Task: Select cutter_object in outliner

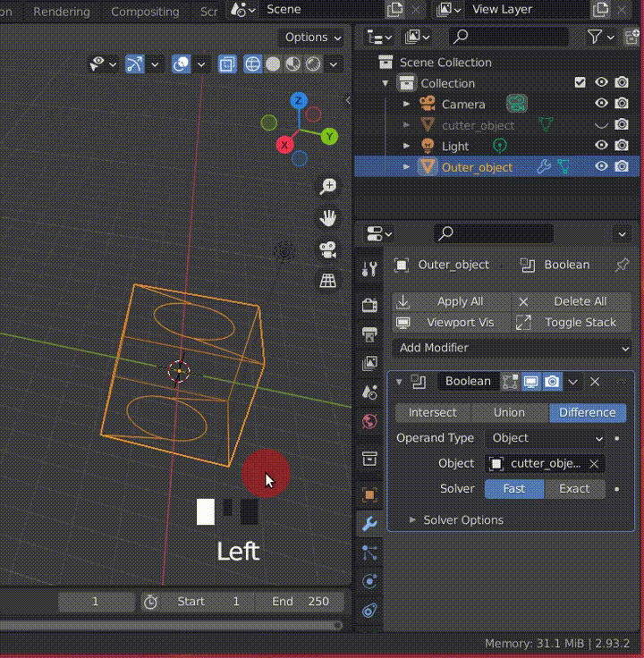Action: (478, 125)
